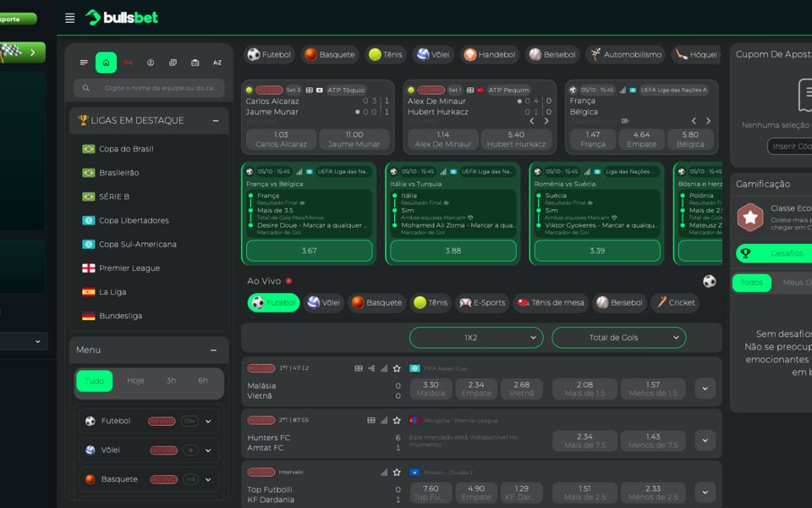Select Basquete in Ao Vivo sports
The image size is (812, 508).
tap(376, 303)
